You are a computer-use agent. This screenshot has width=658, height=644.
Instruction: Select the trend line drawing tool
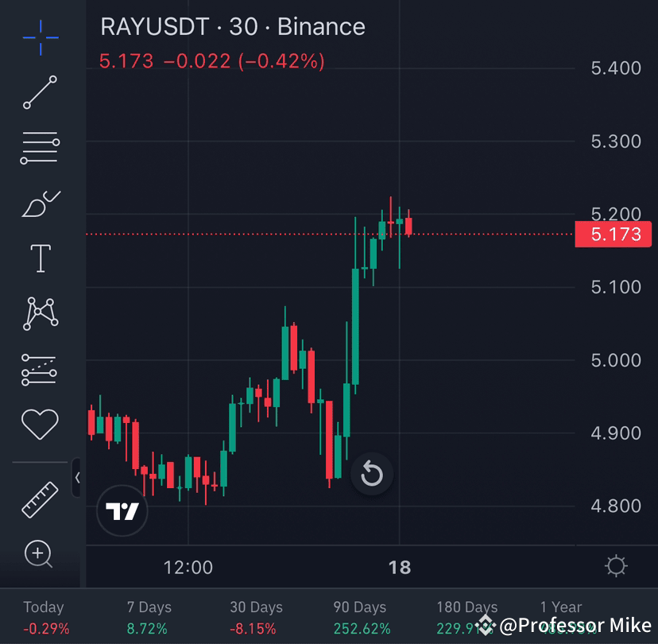(40, 93)
